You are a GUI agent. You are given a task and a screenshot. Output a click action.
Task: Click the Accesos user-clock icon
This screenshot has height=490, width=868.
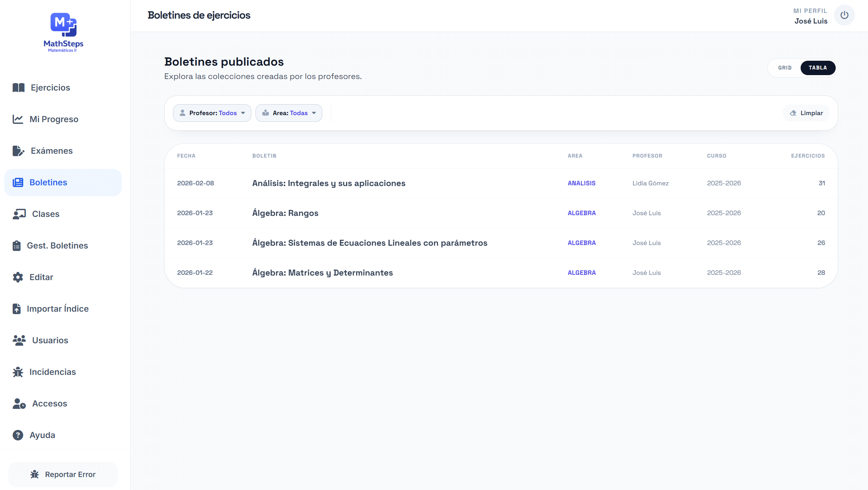tap(19, 404)
